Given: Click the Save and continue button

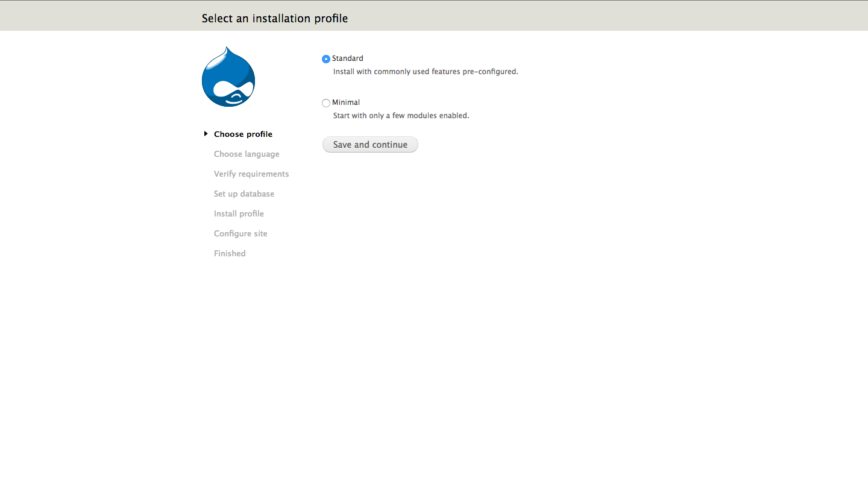Looking at the screenshot, I should point(370,145).
